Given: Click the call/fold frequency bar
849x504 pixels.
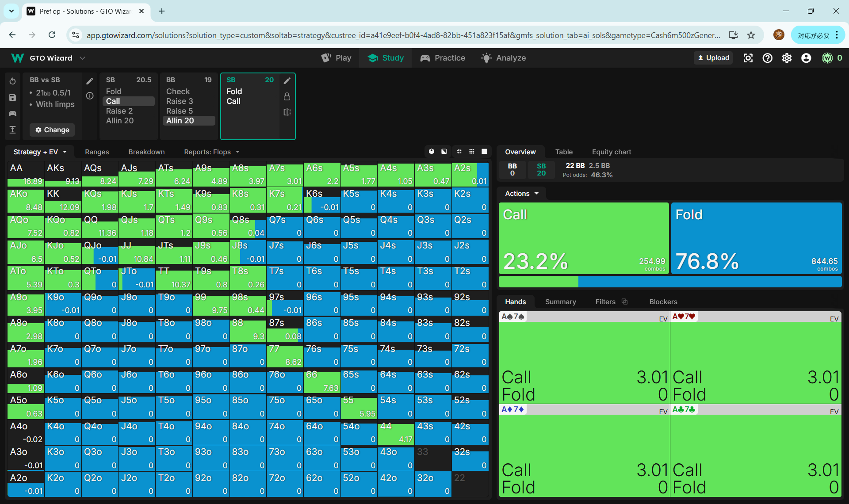Looking at the screenshot, I should [x=669, y=282].
